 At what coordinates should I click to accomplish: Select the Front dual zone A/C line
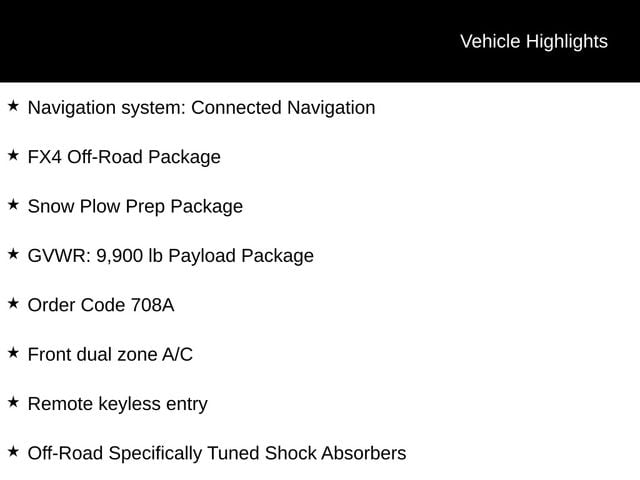pos(110,354)
